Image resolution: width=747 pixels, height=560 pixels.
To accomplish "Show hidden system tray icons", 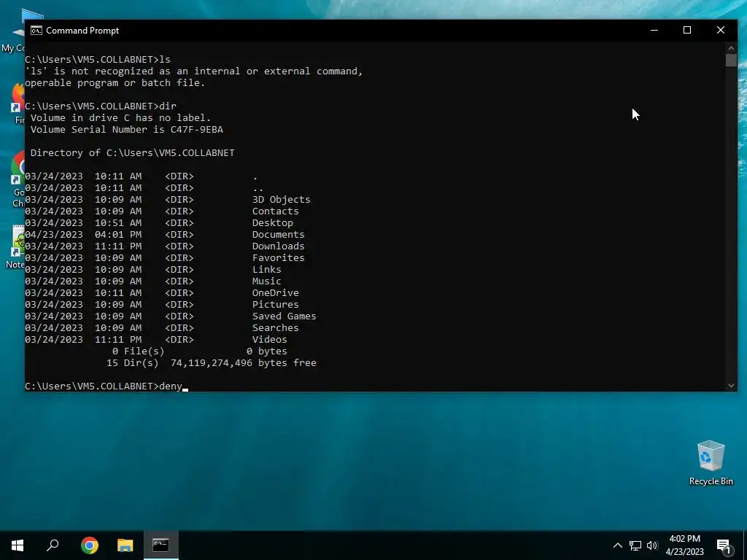I will (x=617, y=545).
